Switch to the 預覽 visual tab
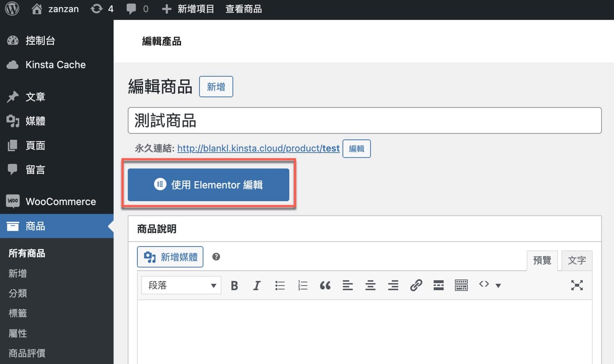The width and height of the screenshot is (614, 364). tap(542, 261)
